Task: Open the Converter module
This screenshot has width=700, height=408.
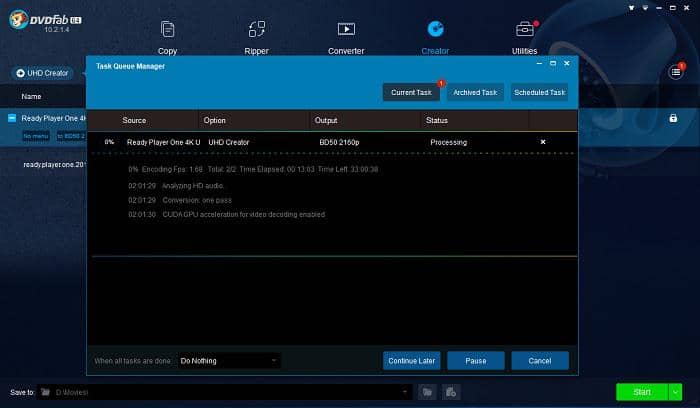Action: [x=346, y=37]
